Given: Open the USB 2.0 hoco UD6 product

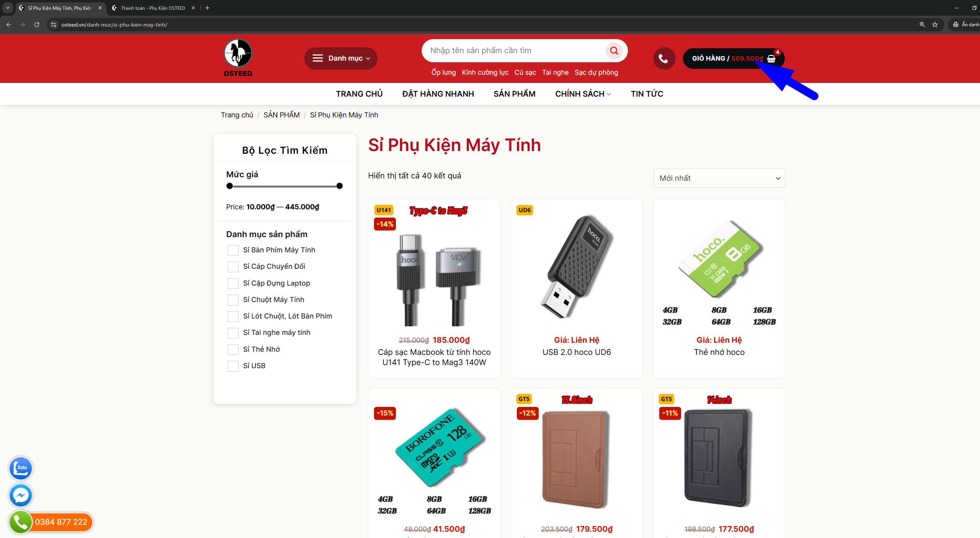Looking at the screenshot, I should pyautogui.click(x=577, y=352).
